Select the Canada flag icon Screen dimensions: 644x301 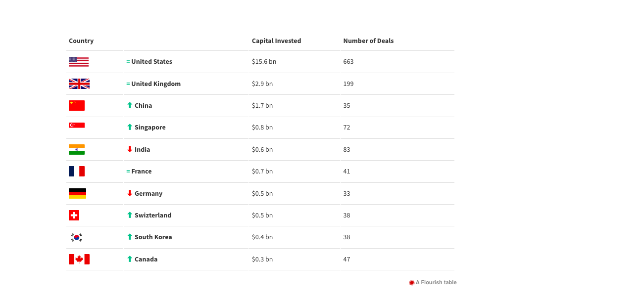pyautogui.click(x=79, y=259)
